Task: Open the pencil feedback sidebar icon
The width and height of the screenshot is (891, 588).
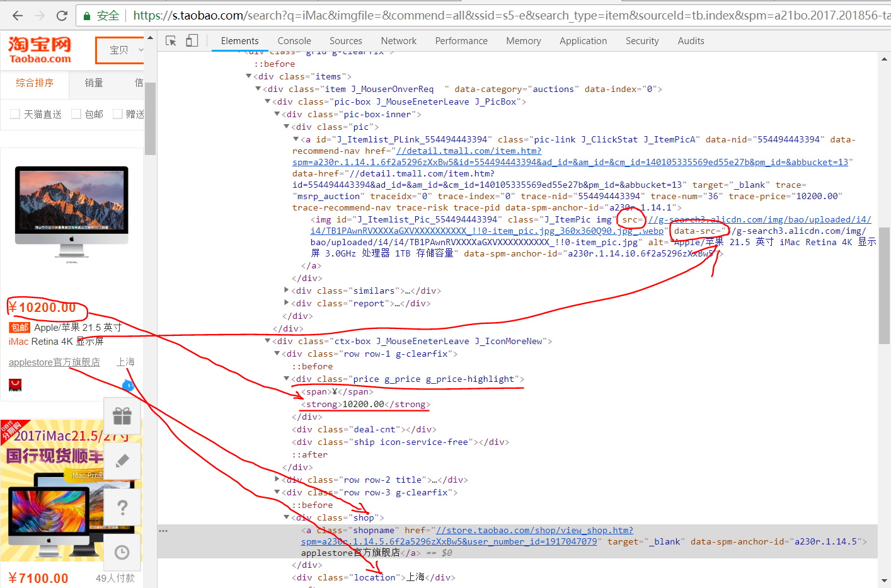Action: [x=122, y=461]
